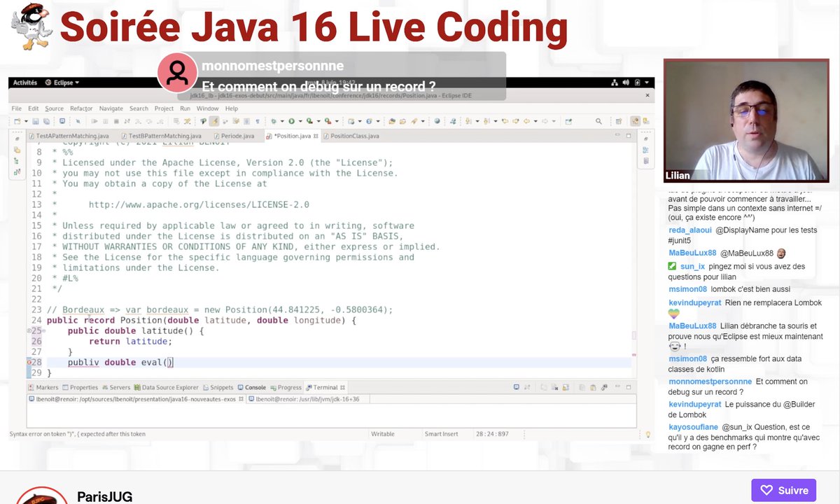Click Lilian's webcam video thumbnail
The width and height of the screenshot is (840, 504).
746,120
